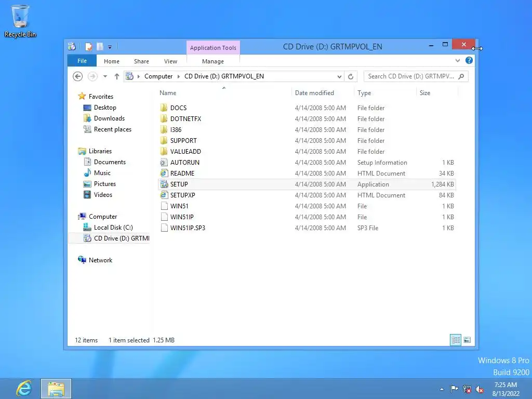This screenshot has height=399, width=532.
Task: Click the Application Tools contextual tab
Action: click(x=213, y=48)
